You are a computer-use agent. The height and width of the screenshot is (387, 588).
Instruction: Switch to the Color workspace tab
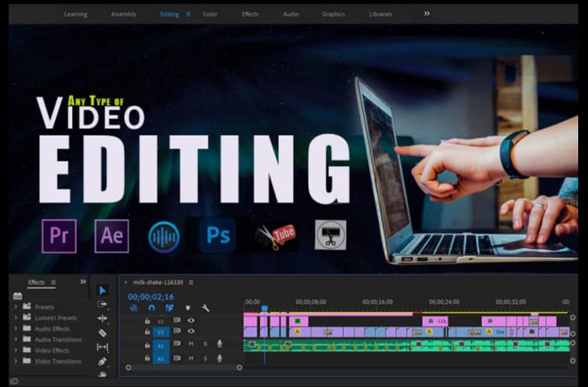[x=210, y=14]
